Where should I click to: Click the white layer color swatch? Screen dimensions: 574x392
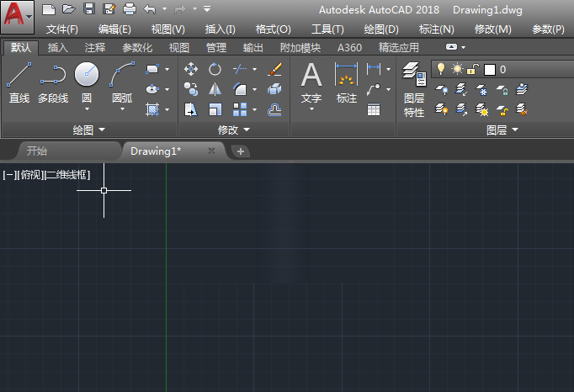489,70
